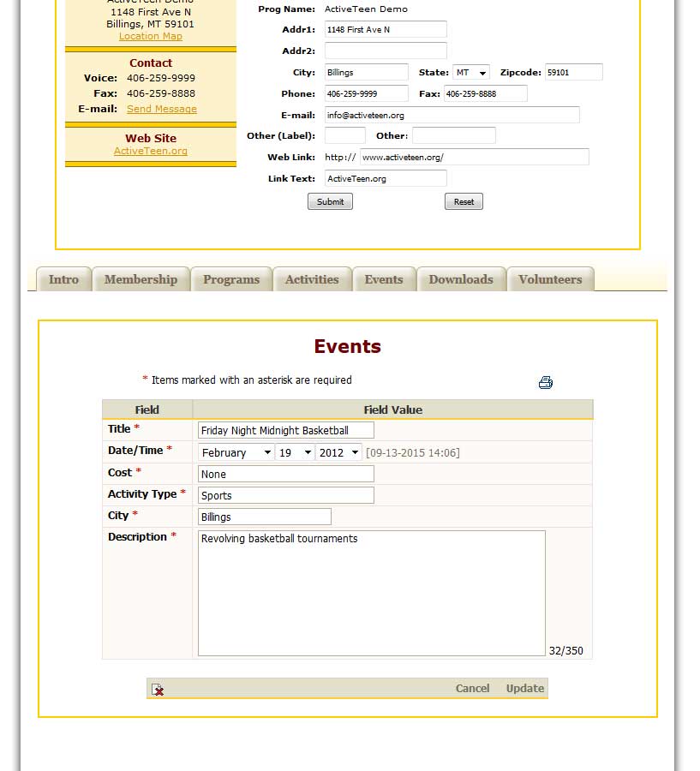Viewport: 700px width, 771px height.
Task: Click the sidebar Contact heading
Action: pos(151,63)
